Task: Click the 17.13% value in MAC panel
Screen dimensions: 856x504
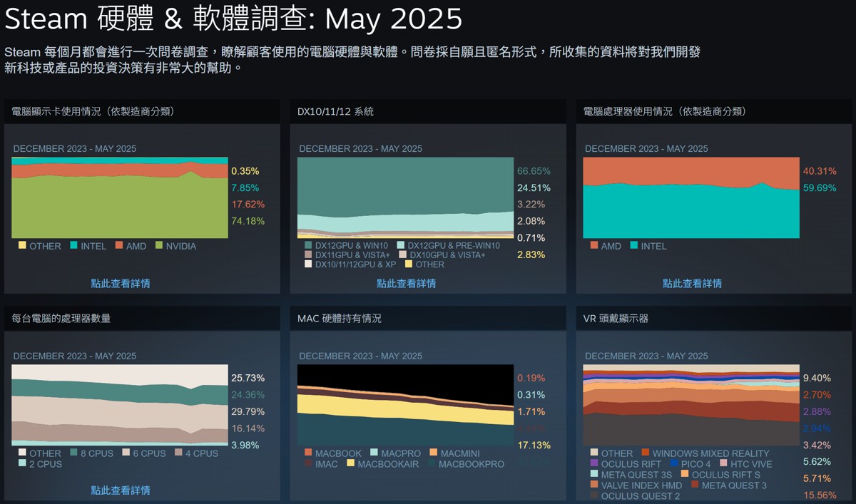Action: click(x=534, y=445)
